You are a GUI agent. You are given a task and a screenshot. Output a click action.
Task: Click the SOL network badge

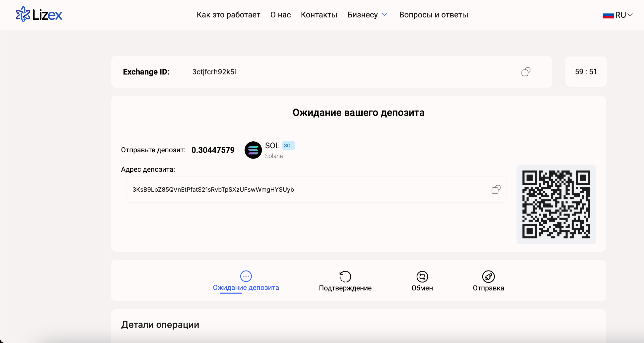point(288,146)
